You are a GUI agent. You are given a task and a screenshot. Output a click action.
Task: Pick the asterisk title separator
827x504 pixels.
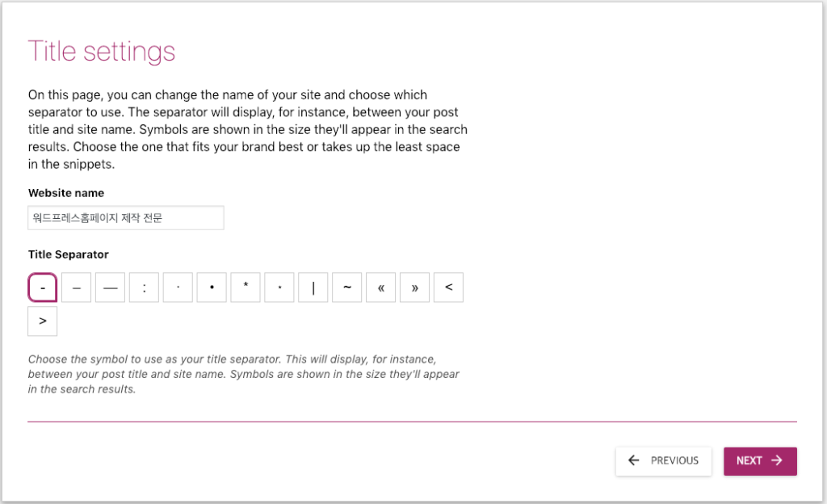tap(246, 288)
